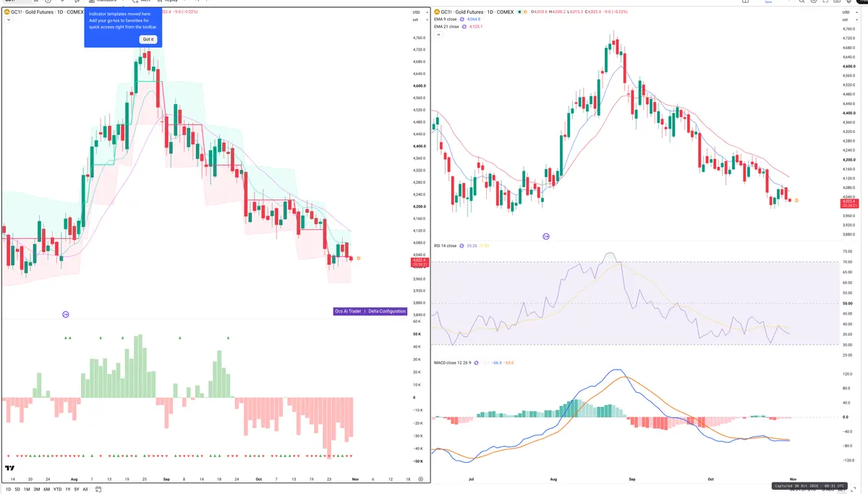Open the Delta Configuration indicator label
This screenshot has height=494, width=868.
click(x=387, y=311)
